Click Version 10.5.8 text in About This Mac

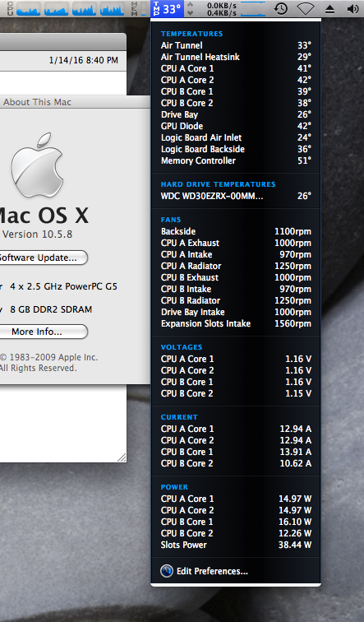37,234
